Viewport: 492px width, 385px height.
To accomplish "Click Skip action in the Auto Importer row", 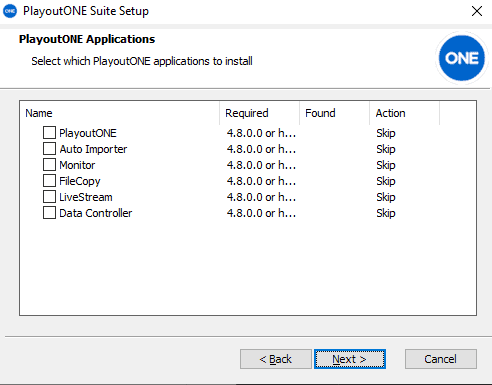I will point(386,149).
